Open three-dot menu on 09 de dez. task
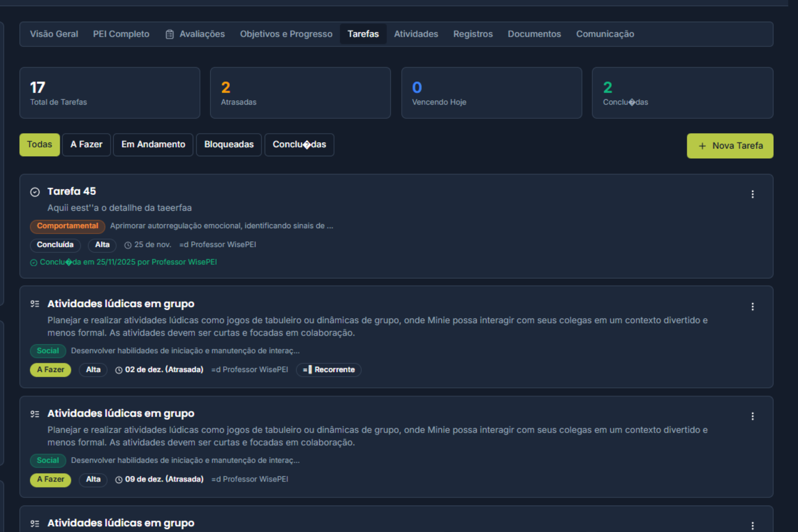 coord(752,416)
